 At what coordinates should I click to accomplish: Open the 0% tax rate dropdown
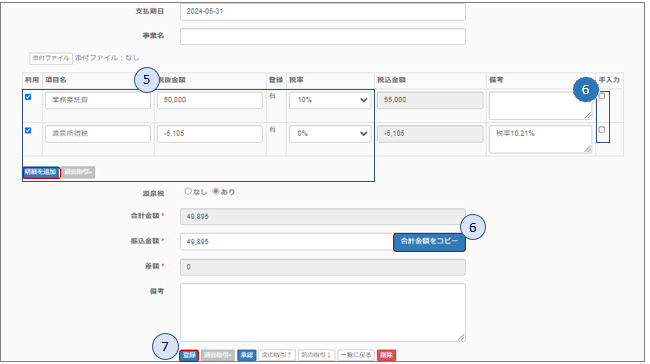click(330, 134)
